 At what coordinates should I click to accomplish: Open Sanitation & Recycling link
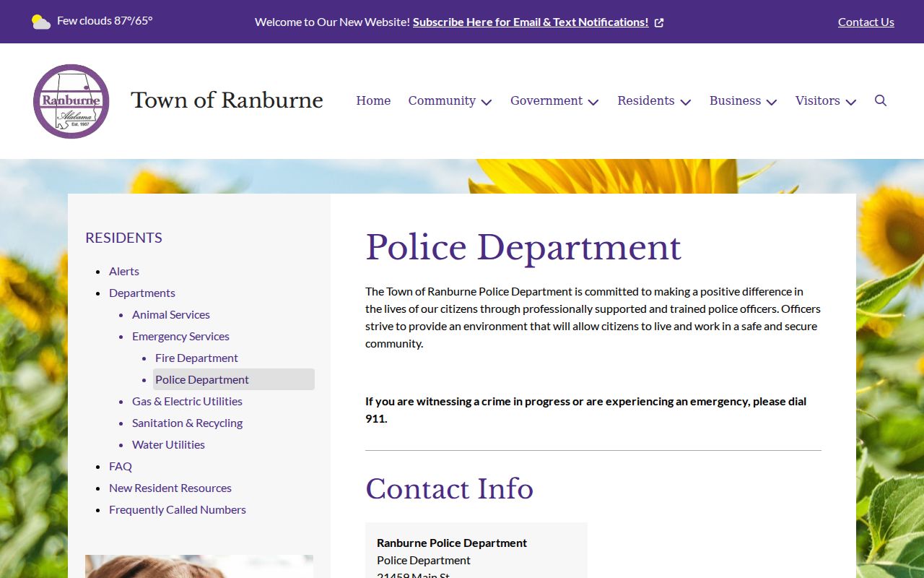pos(187,423)
